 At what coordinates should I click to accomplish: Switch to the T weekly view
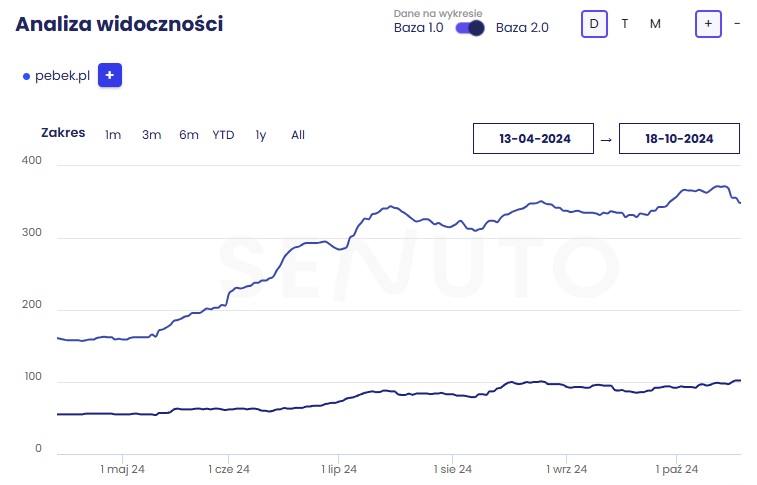pos(624,24)
